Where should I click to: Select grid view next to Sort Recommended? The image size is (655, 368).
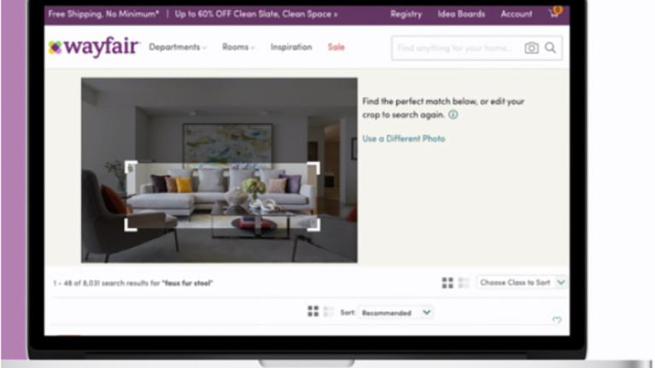pyautogui.click(x=313, y=311)
